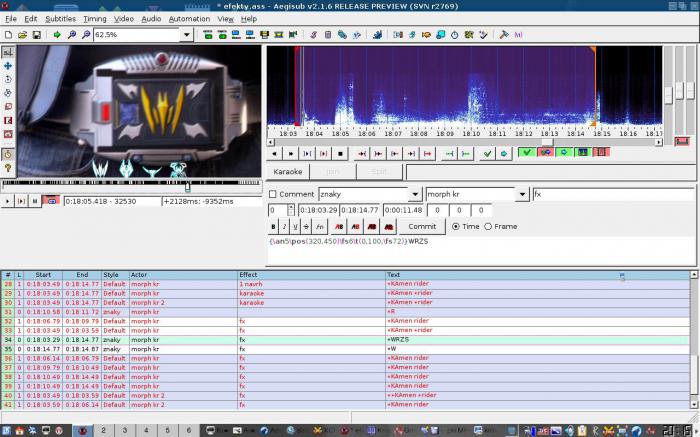Click the audio Next line arrow button

(291, 154)
